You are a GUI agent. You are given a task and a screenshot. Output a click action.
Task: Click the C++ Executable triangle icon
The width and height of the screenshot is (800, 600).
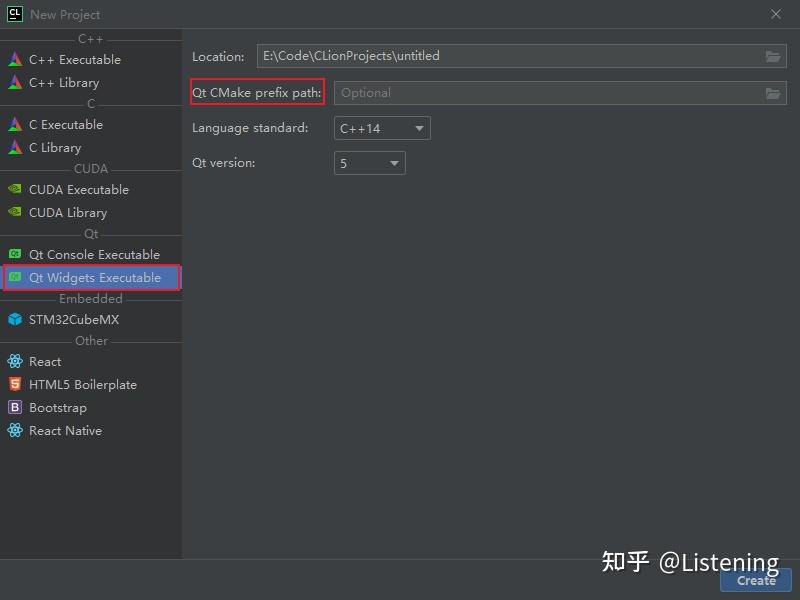coord(17,59)
